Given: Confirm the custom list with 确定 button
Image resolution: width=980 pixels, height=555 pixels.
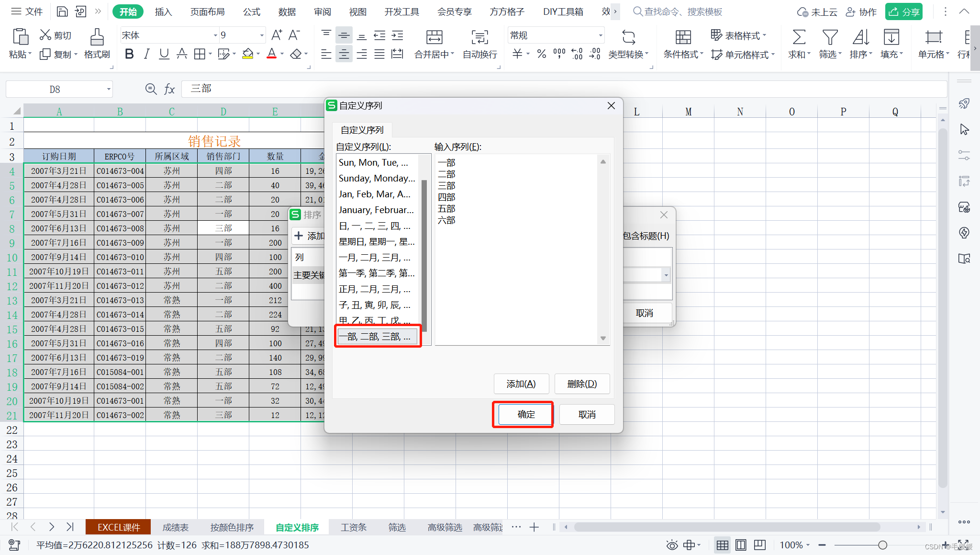Looking at the screenshot, I should coord(525,414).
